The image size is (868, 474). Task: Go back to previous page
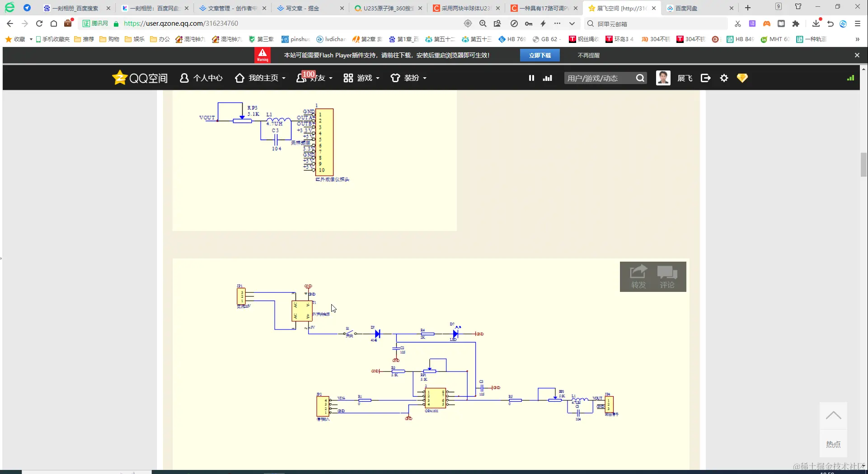pyautogui.click(x=10, y=23)
